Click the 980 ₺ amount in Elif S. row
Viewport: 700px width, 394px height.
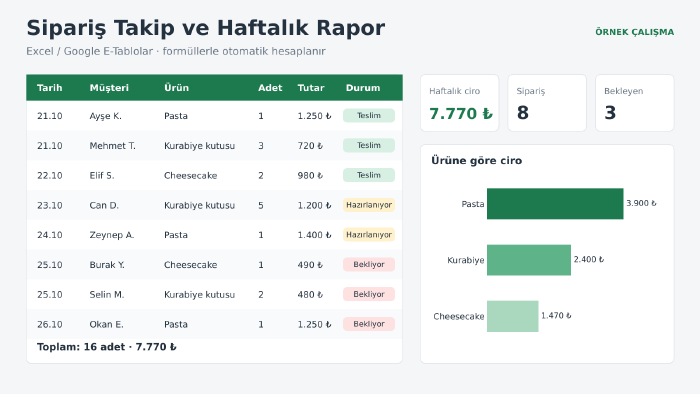point(310,176)
